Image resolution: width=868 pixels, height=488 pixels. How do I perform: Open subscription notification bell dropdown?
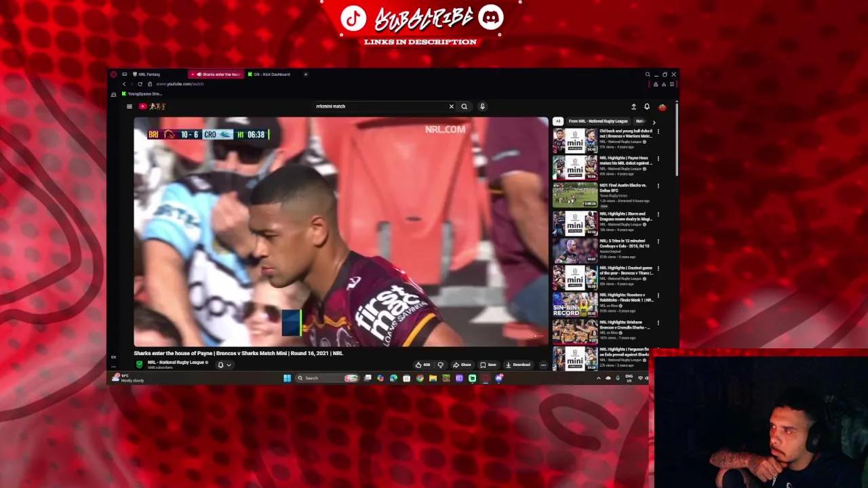pos(224,365)
